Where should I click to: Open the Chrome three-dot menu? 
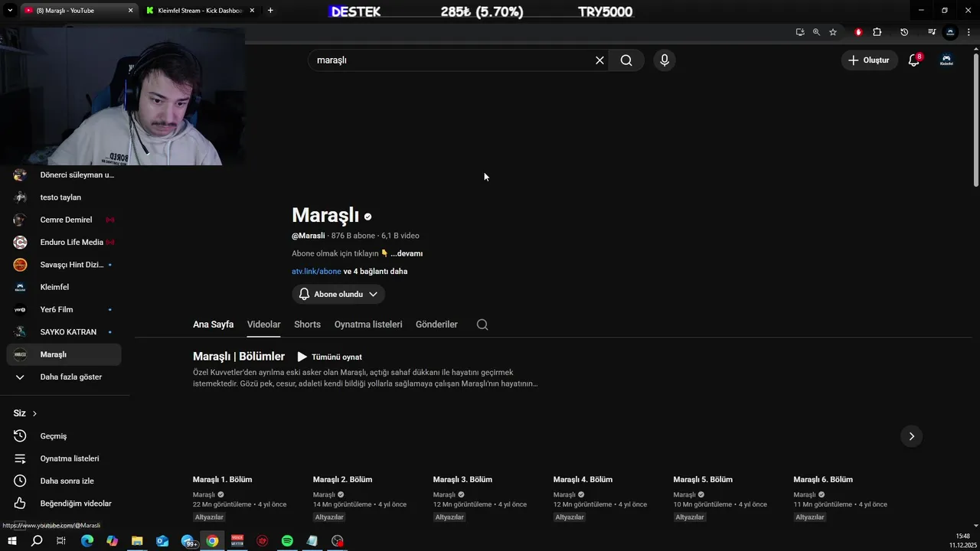coord(969,32)
